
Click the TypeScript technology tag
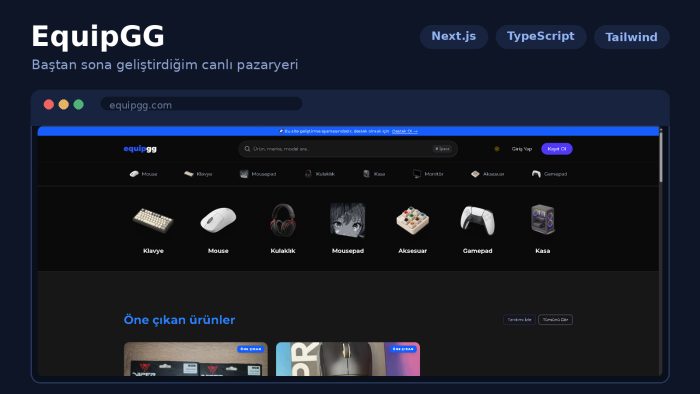[541, 37]
